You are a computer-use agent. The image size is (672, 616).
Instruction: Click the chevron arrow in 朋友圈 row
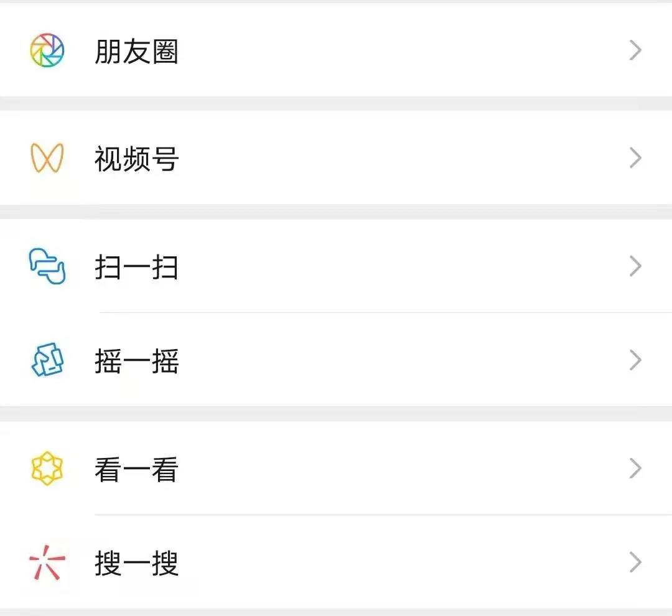pyautogui.click(x=635, y=50)
